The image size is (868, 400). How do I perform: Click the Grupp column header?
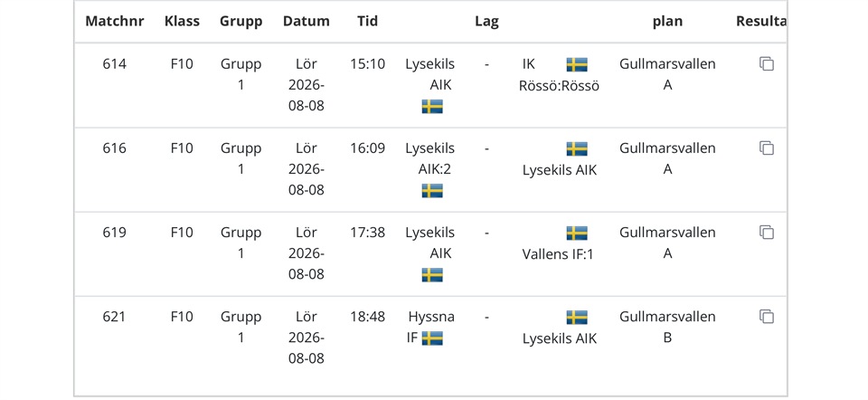tap(241, 22)
